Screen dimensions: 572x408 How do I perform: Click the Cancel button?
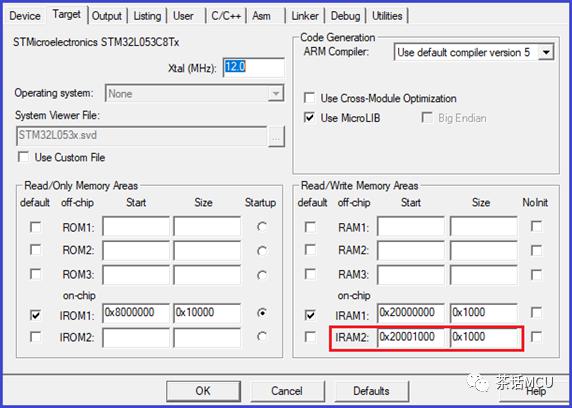287,391
